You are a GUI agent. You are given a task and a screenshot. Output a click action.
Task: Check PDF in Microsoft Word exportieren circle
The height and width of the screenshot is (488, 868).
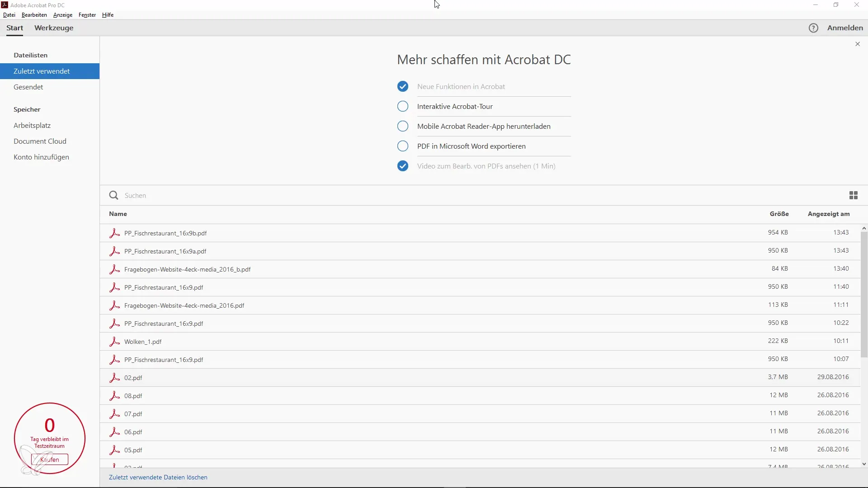pyautogui.click(x=403, y=146)
